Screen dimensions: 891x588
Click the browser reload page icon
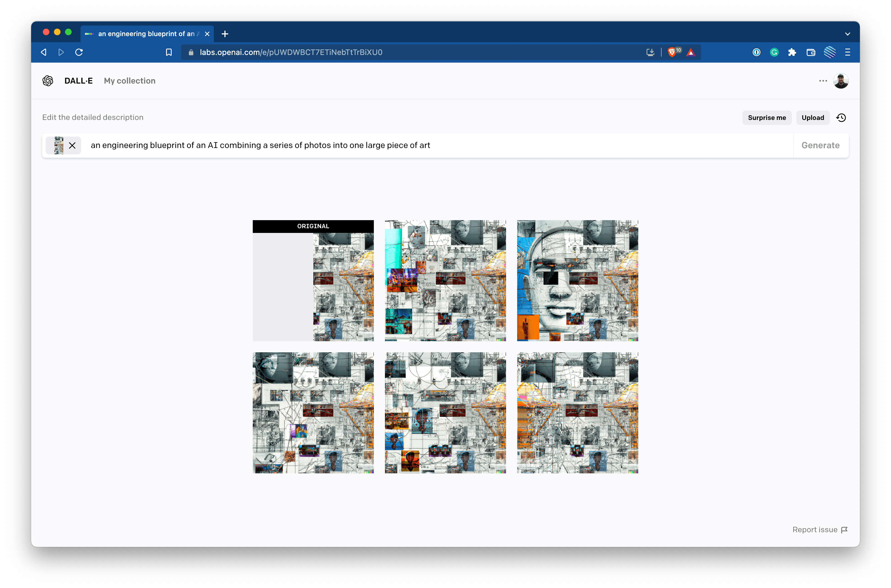pos(79,52)
